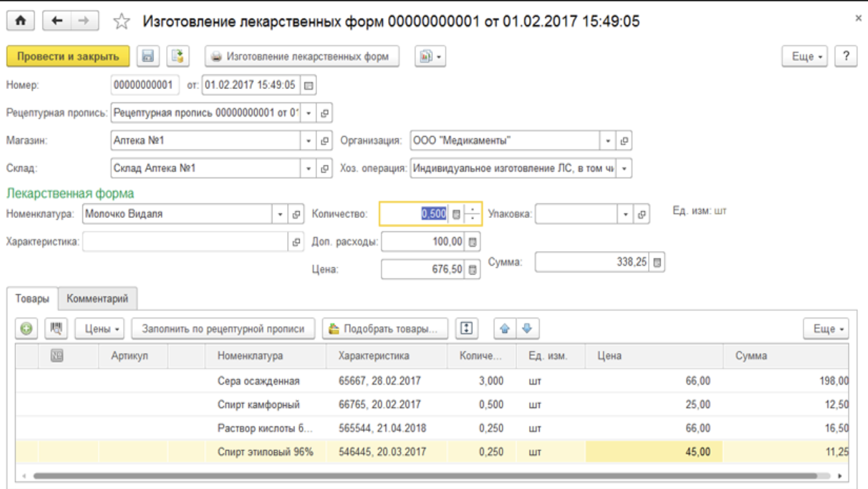
Task: Add document to favorites with star icon
Action: point(121,22)
